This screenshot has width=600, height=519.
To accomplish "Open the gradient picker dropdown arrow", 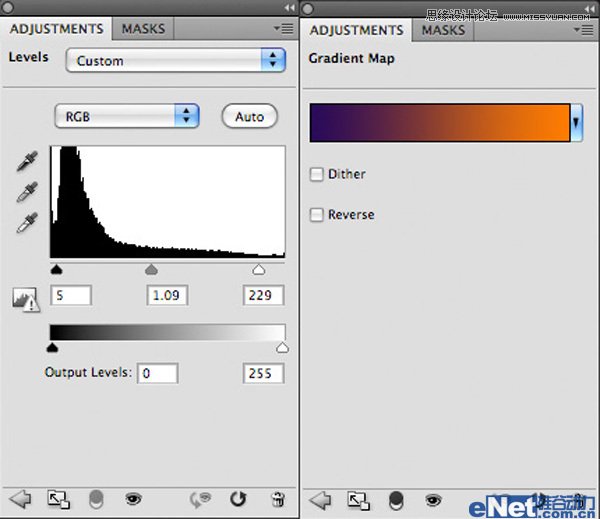I will click(576, 122).
